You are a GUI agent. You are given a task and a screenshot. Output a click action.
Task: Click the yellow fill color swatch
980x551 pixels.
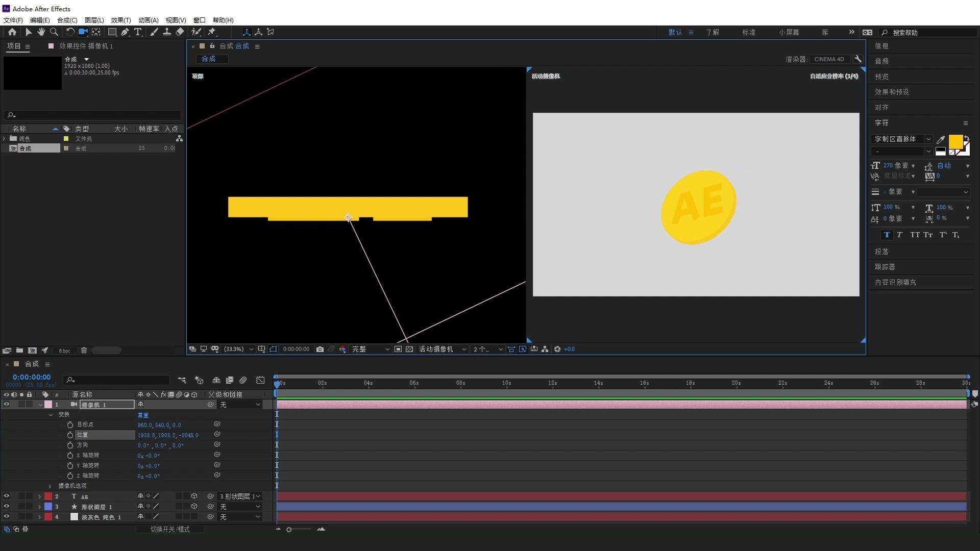(955, 141)
